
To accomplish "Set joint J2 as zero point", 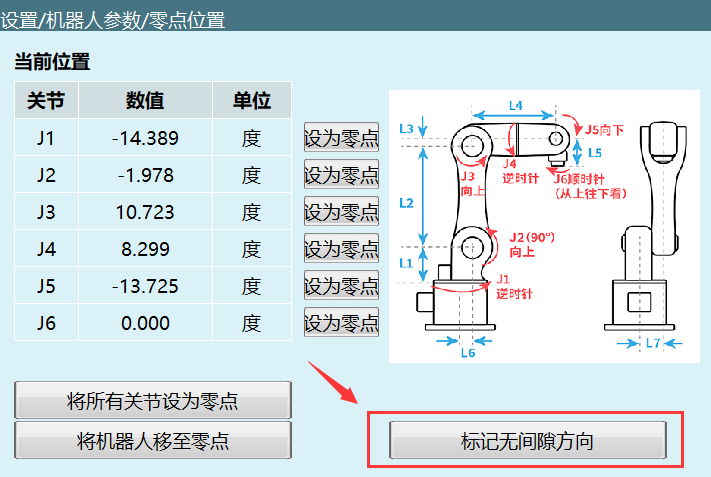I will (x=341, y=175).
